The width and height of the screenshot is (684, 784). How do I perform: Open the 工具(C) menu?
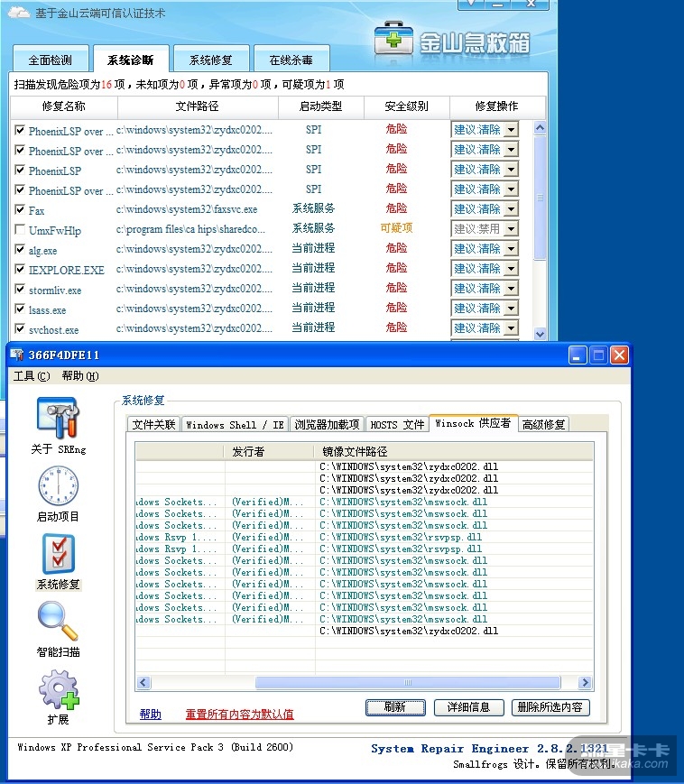click(32, 376)
